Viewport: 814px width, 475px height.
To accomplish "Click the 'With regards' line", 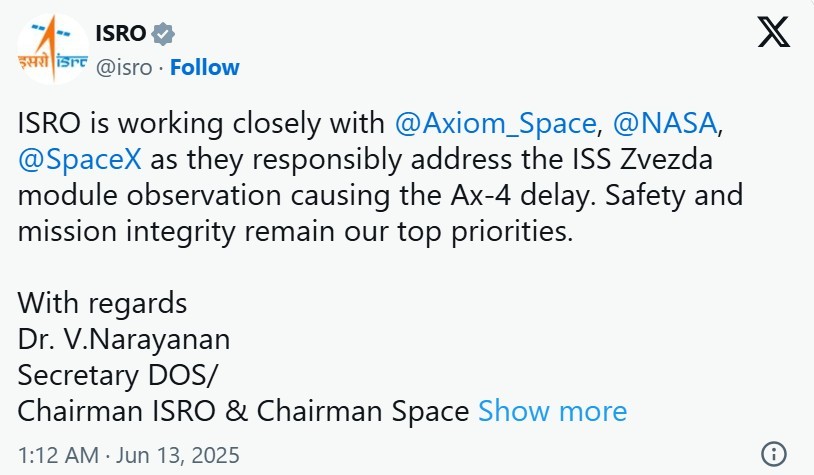I will [102, 303].
